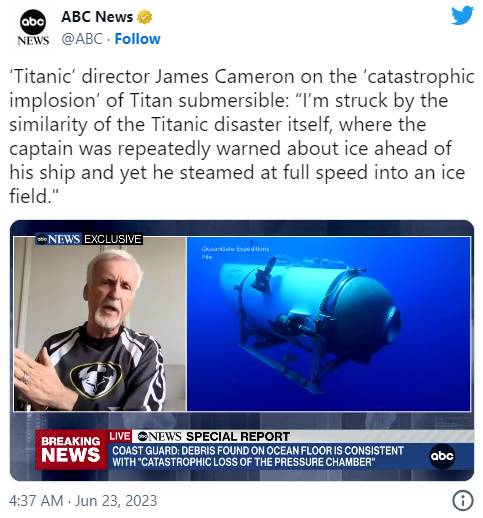483x518 pixels.
Task: Open the @ABC handle link
Action: pos(82,39)
